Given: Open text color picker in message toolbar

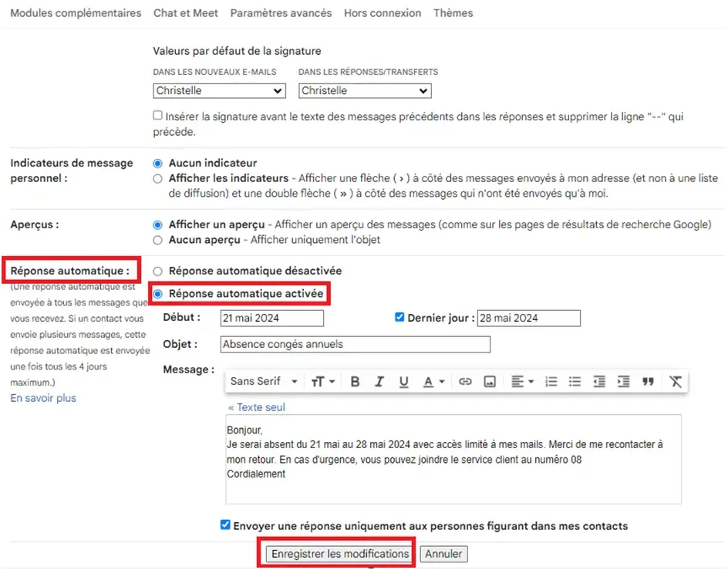Looking at the screenshot, I should coord(433,381).
